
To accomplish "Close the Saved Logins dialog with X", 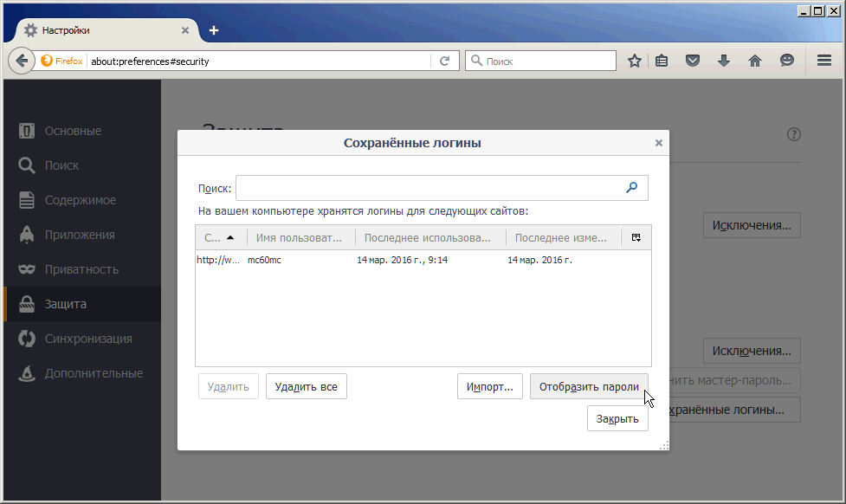I will (x=658, y=143).
